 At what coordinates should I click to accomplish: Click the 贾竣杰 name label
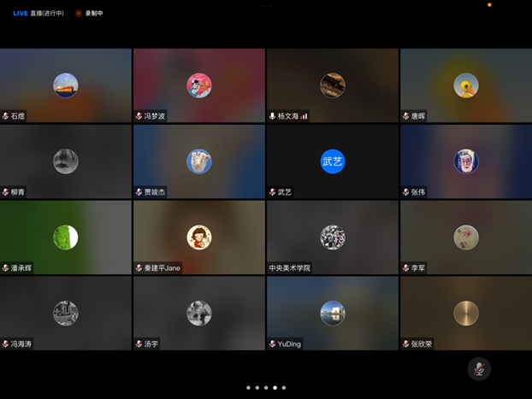click(x=155, y=192)
